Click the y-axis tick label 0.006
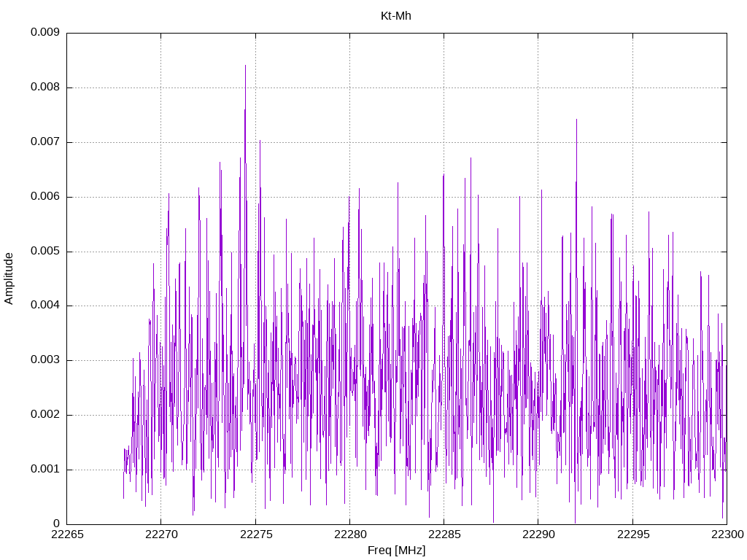747x560 pixels. pos(45,197)
